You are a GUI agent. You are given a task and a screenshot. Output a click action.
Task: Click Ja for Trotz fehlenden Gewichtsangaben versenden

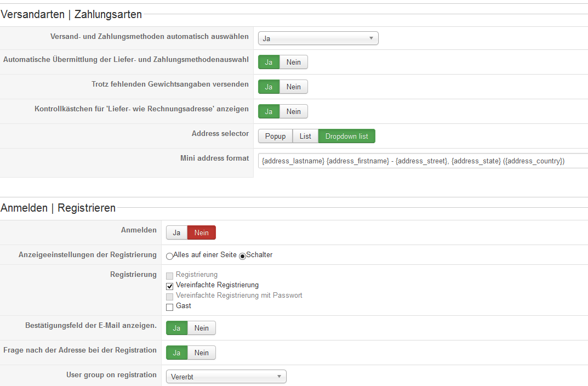[x=269, y=87]
